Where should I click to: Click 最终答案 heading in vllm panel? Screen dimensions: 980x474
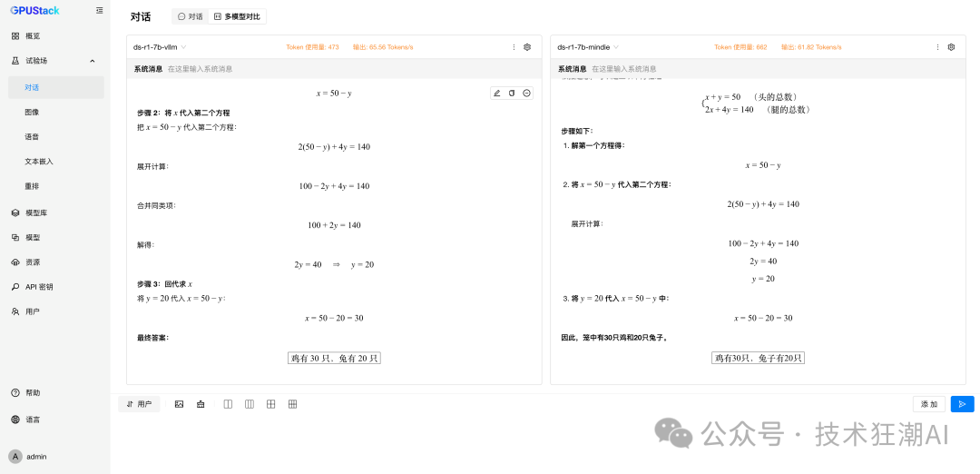click(x=153, y=338)
